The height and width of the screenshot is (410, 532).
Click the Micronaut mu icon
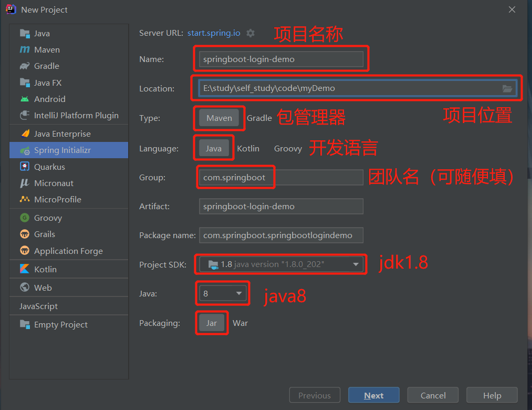coord(25,183)
